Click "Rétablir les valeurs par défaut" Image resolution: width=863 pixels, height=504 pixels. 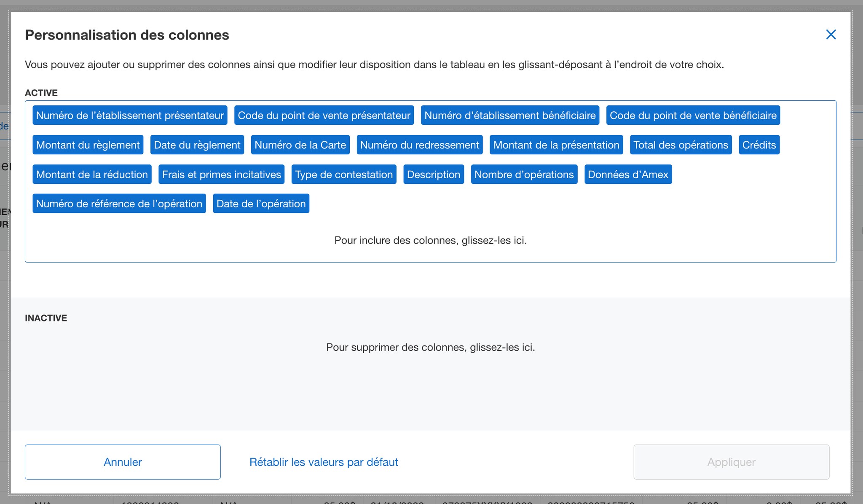pyautogui.click(x=324, y=462)
